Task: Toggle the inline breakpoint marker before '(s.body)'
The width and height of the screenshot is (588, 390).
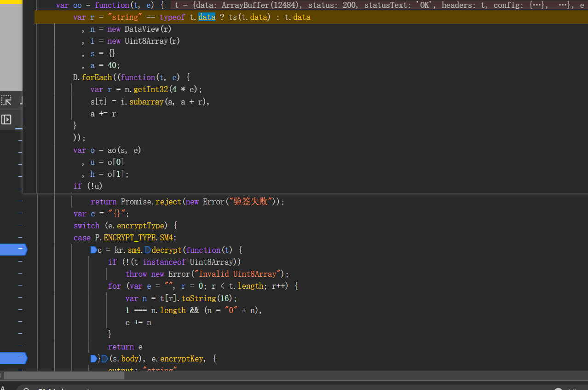Action: pos(105,359)
